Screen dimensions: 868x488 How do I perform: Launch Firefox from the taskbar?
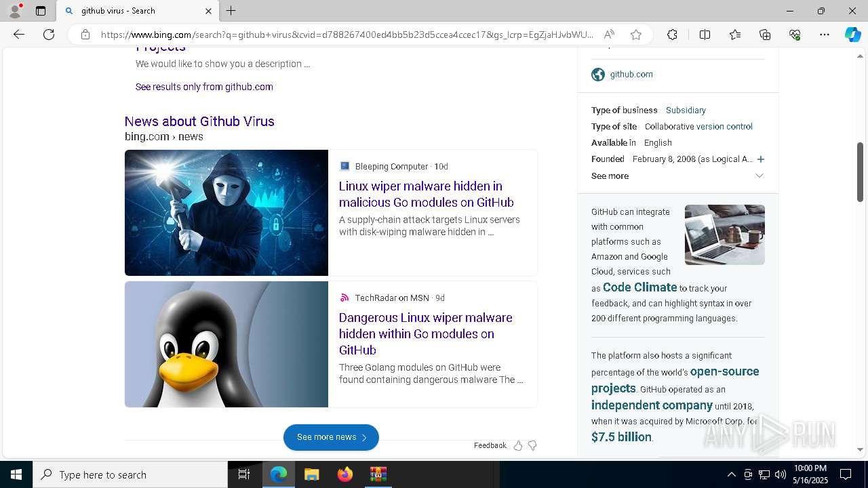pyautogui.click(x=345, y=474)
